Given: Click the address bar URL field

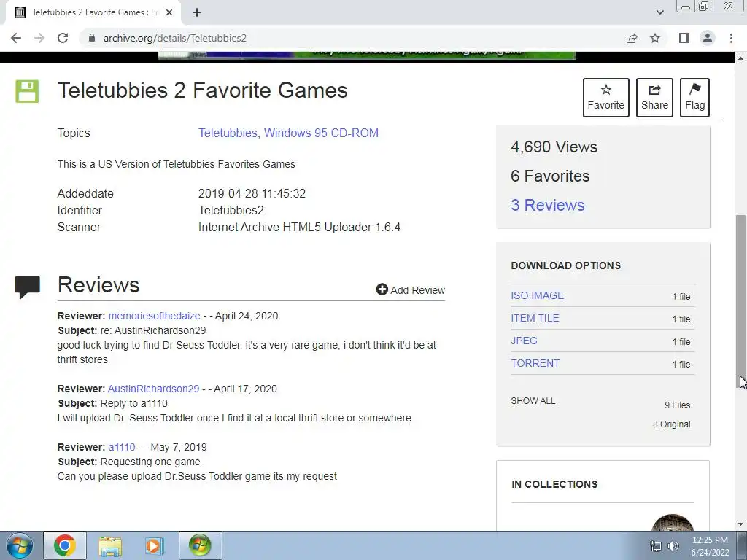Looking at the screenshot, I should point(352,38).
